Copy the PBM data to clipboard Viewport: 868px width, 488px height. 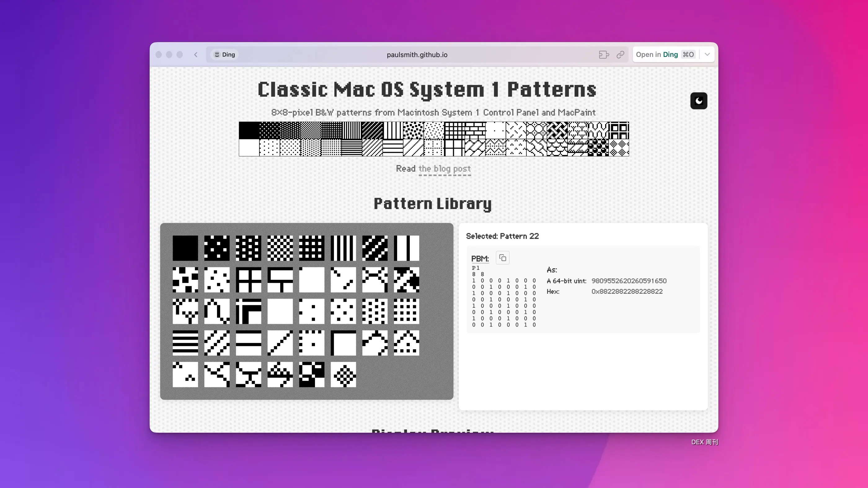503,258
